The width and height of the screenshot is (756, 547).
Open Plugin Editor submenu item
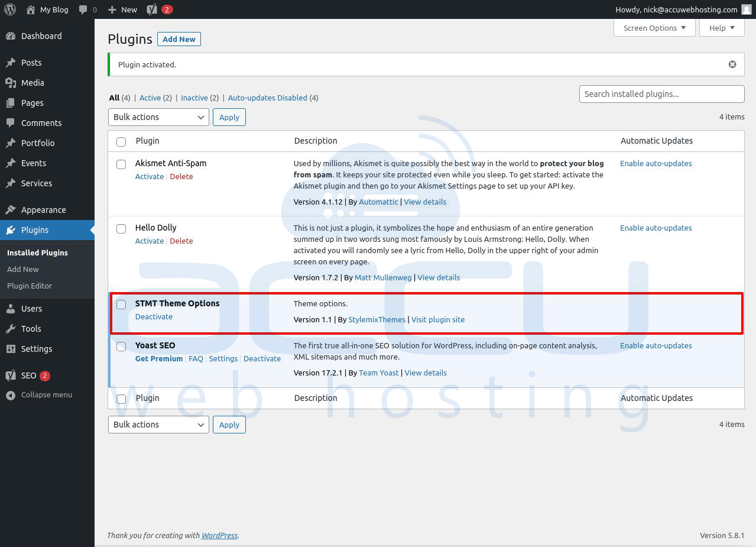(30, 286)
